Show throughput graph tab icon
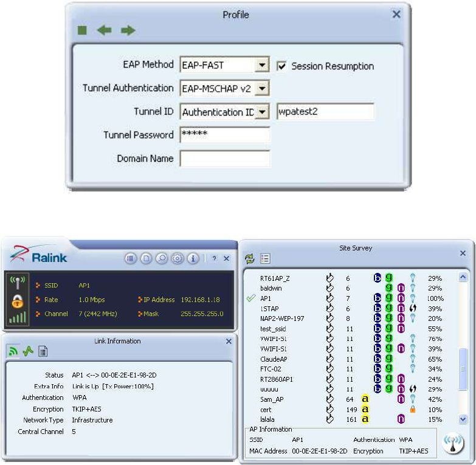476x465 pixels. (x=28, y=351)
